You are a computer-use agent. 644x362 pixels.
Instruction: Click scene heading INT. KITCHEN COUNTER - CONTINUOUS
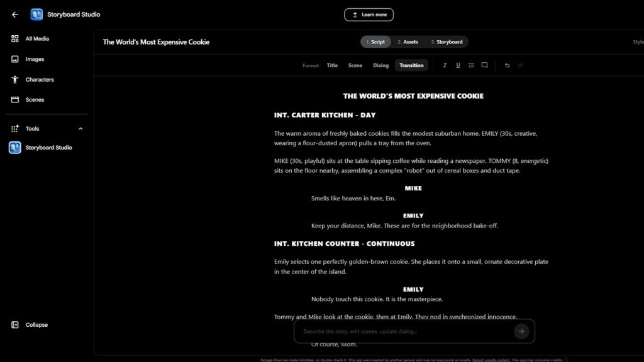344,244
